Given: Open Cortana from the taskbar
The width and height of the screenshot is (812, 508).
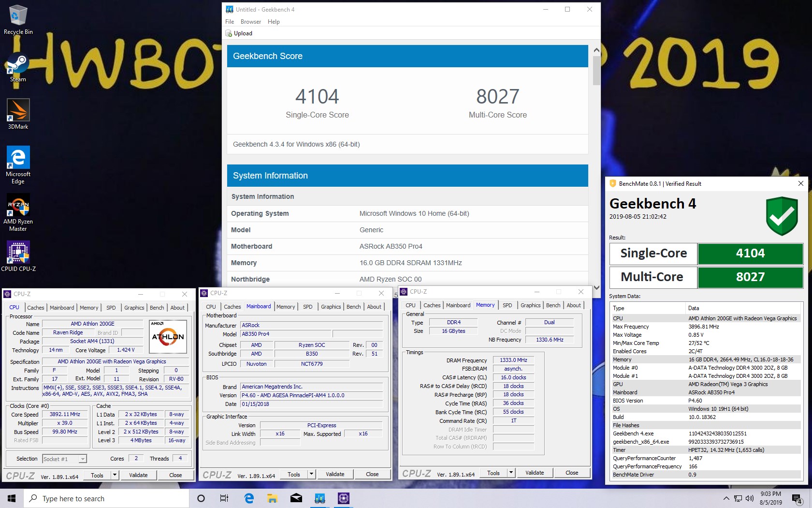Looking at the screenshot, I should (201, 498).
